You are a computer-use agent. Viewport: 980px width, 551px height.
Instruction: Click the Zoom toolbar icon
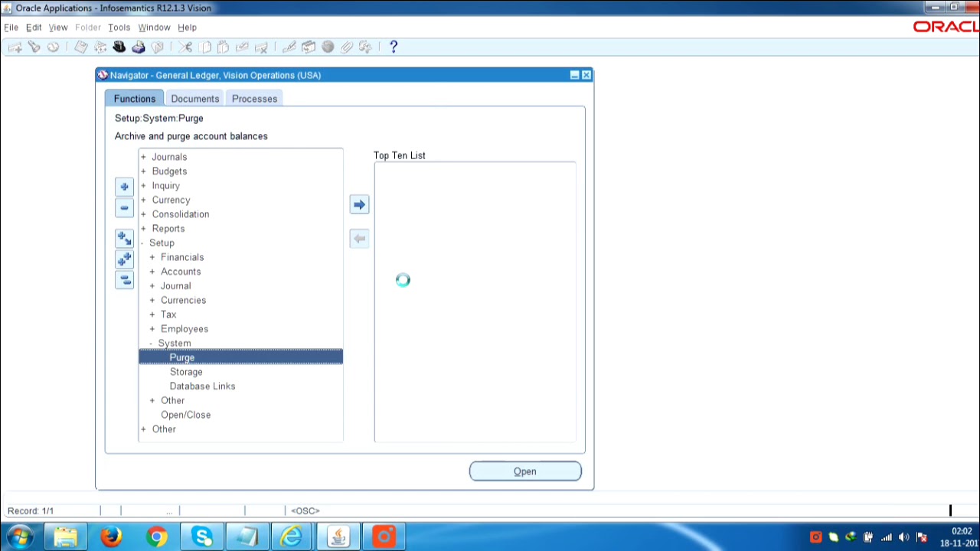click(309, 47)
